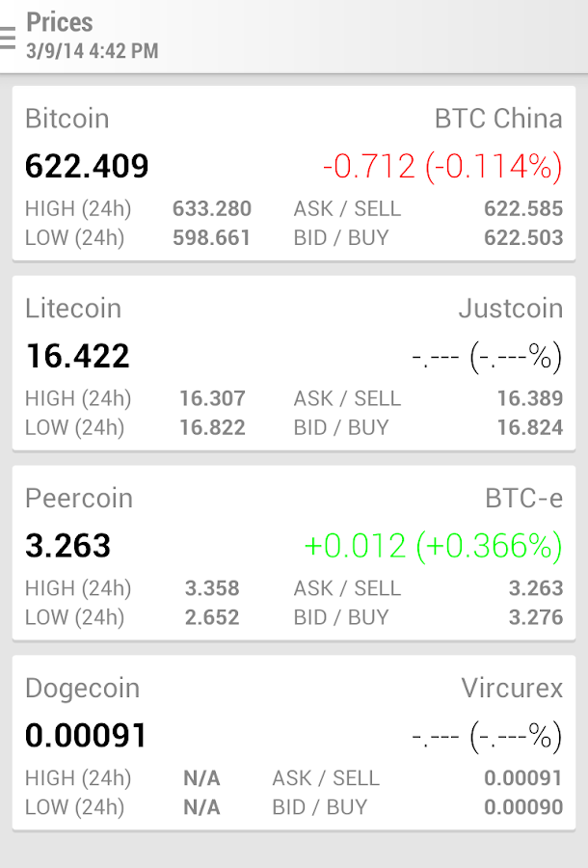This screenshot has height=868, width=588.
Task: Tap the Vircurex exchange label
Action: pos(511,689)
